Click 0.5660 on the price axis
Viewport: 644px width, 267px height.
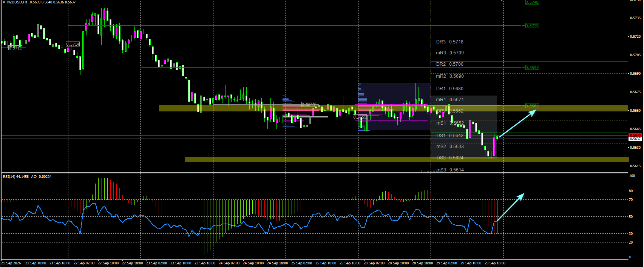(x=635, y=111)
